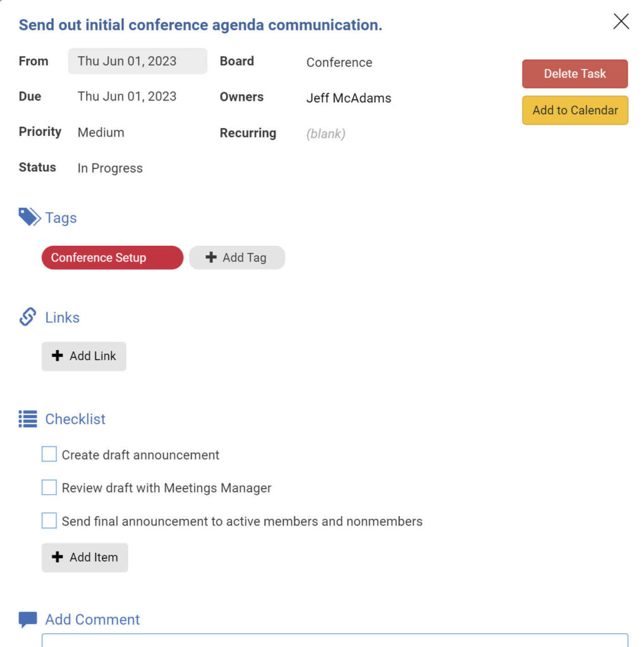Click the comment bubble icon
Viewport: 644px width, 647px height.
pyautogui.click(x=28, y=619)
